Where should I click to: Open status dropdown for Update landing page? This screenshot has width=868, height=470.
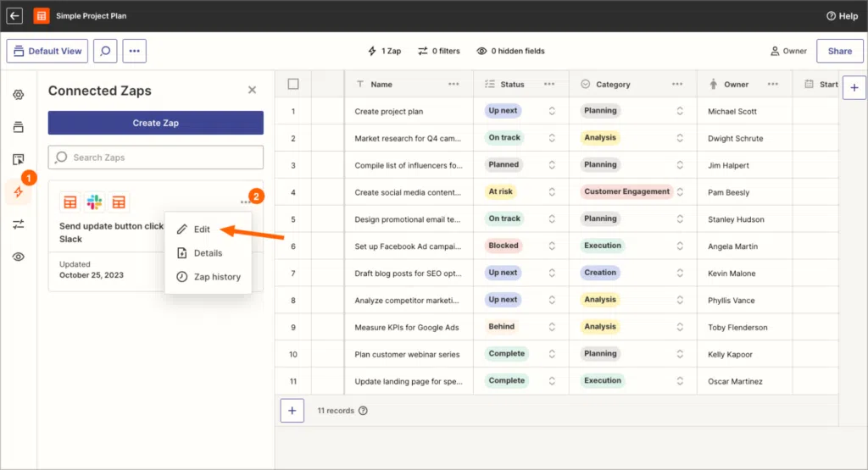coord(552,382)
